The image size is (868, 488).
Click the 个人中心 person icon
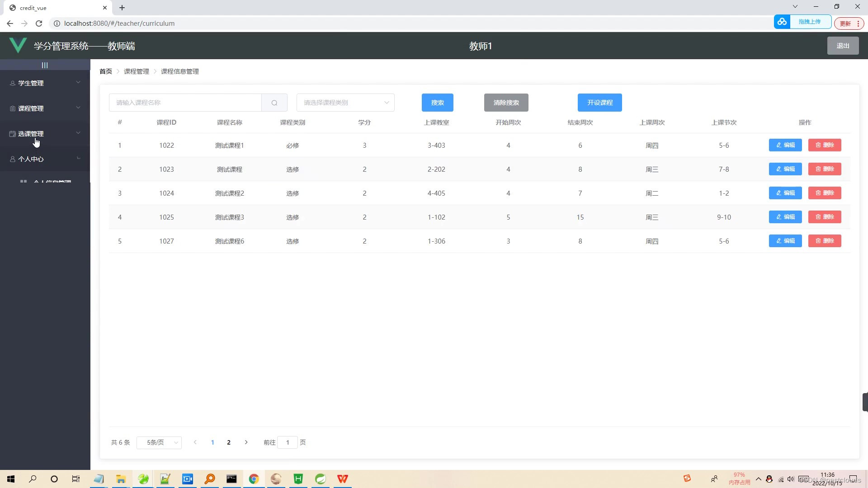(12, 159)
